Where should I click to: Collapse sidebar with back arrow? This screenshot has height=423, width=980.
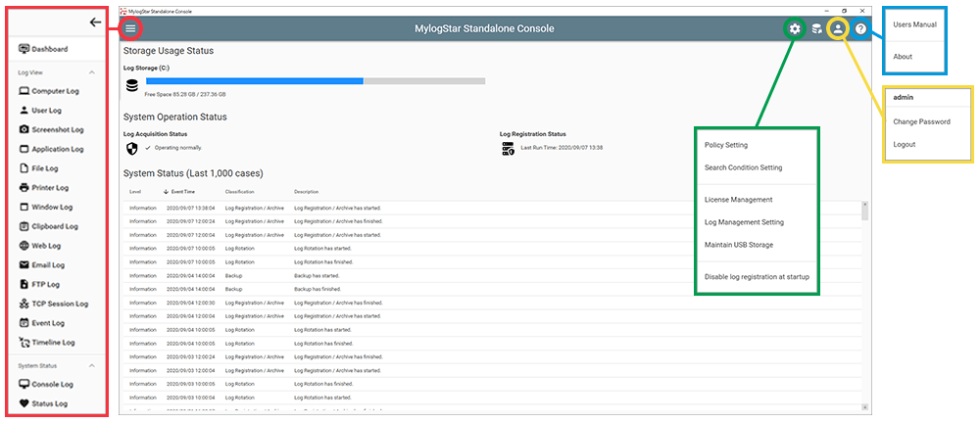click(x=95, y=22)
